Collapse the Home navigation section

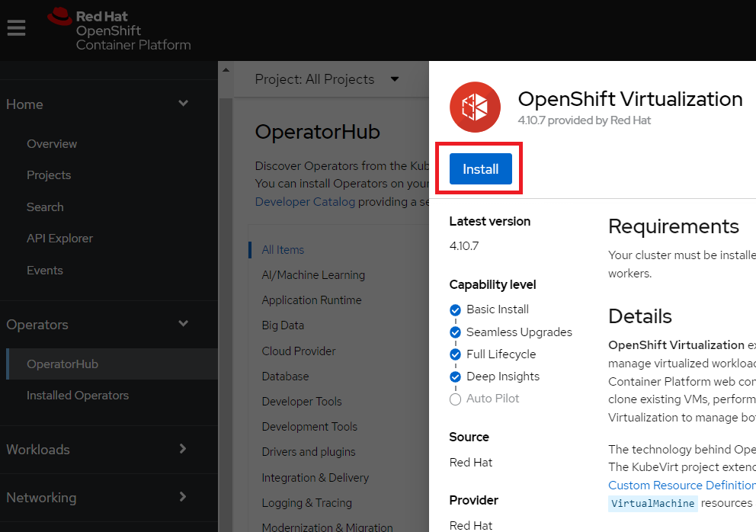[183, 103]
